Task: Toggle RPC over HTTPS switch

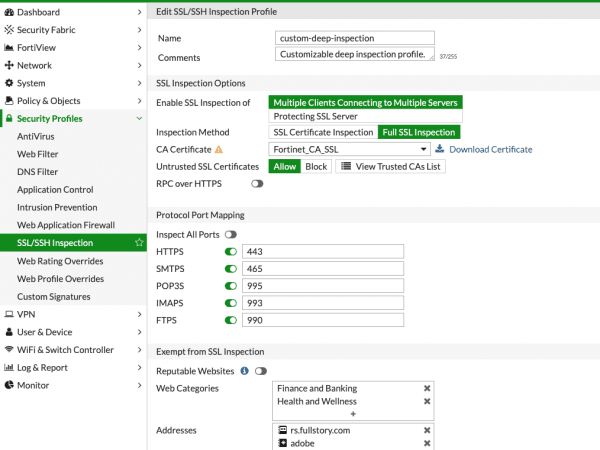Action: [x=257, y=184]
